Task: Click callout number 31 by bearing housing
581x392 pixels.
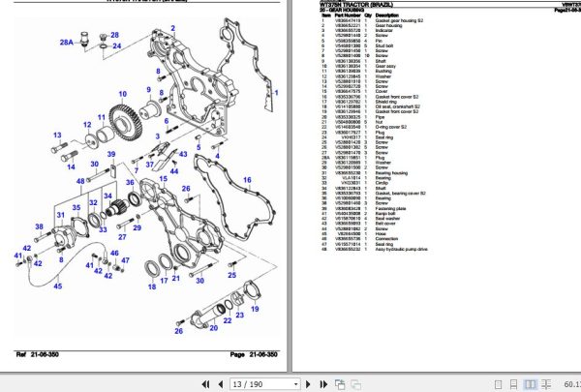Action: (x=61, y=215)
